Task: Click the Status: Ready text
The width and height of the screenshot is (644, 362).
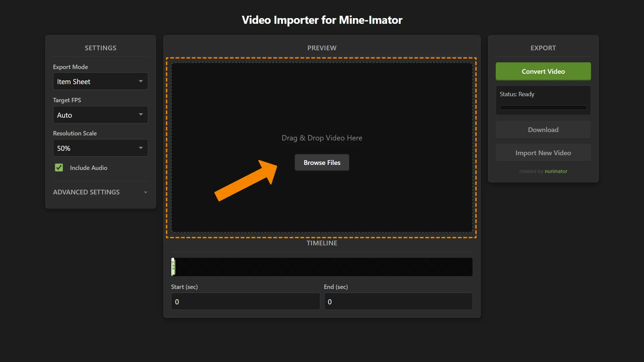Action: pos(517,94)
